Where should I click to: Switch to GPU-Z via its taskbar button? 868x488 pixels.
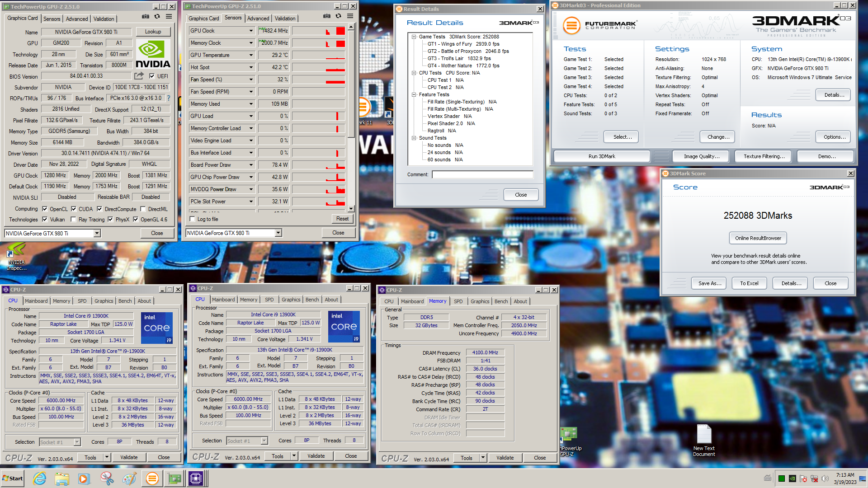click(174, 479)
